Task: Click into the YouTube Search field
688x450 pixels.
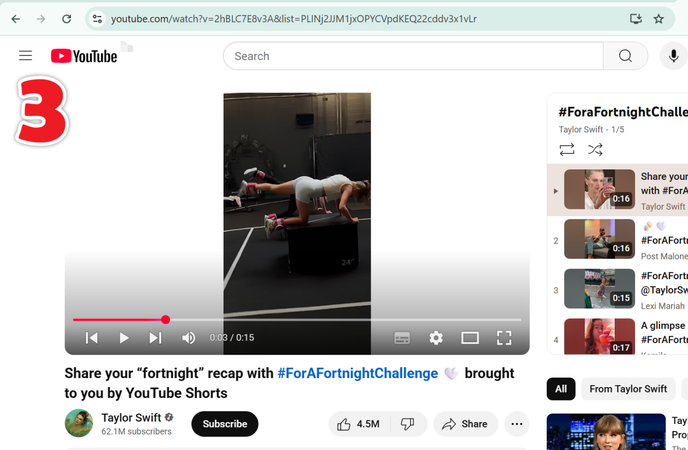Action: [413, 56]
